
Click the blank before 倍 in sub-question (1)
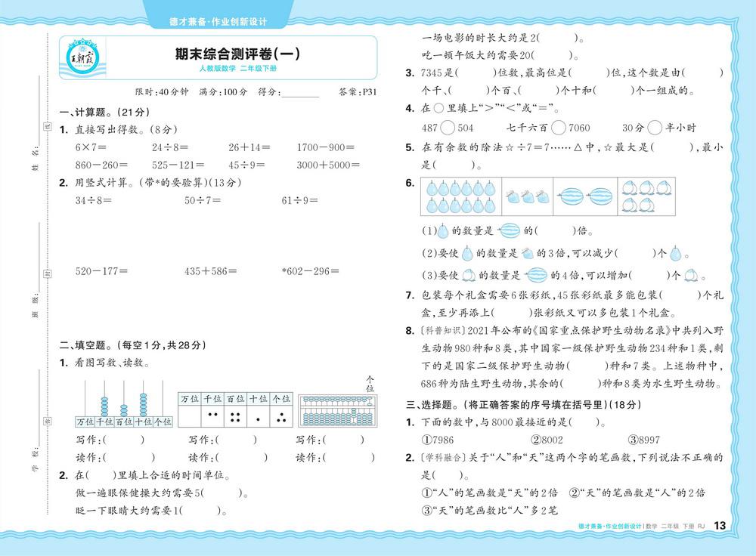tap(555, 230)
